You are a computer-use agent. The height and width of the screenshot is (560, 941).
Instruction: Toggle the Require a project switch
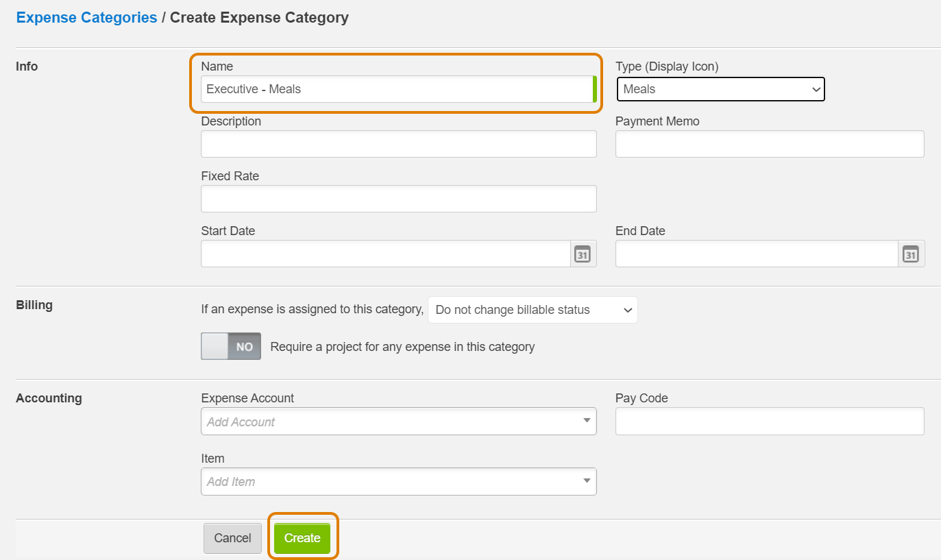pyautogui.click(x=231, y=346)
